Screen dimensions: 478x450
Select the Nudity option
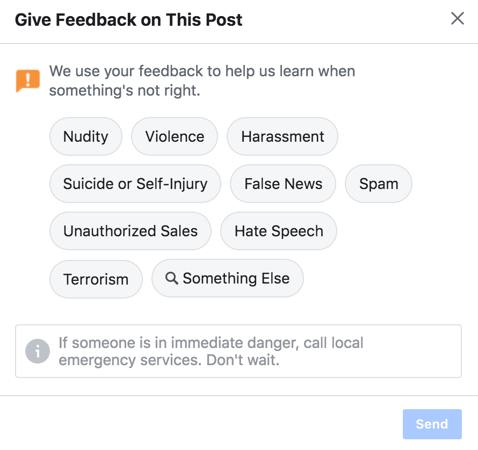pos(86,136)
